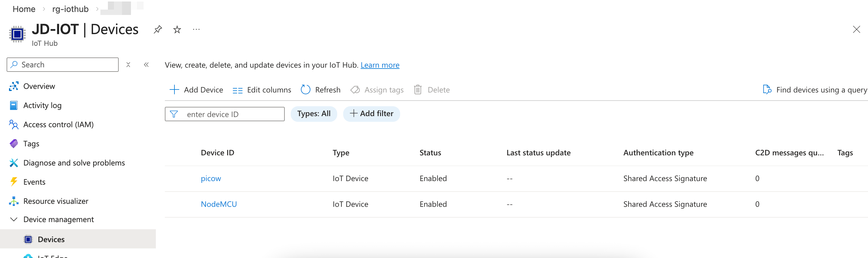This screenshot has width=868, height=258.
Task: Go to Activity log in sidebar
Action: (x=42, y=105)
